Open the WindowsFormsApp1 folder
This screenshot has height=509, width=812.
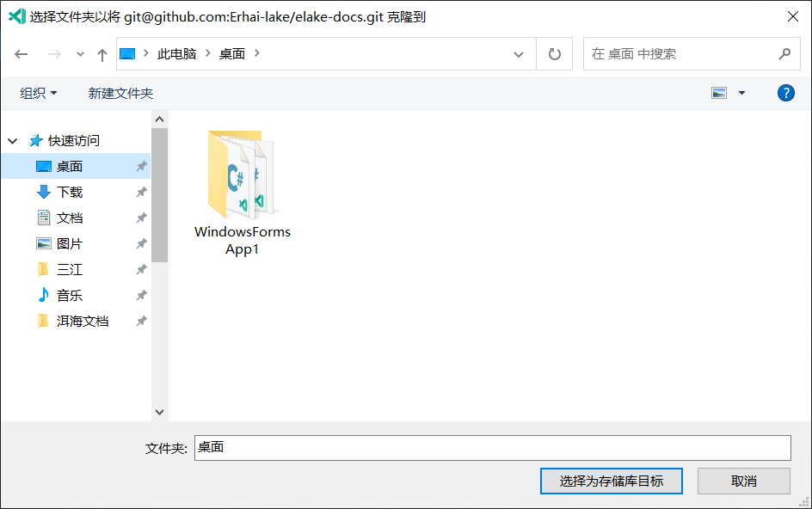tap(242, 191)
